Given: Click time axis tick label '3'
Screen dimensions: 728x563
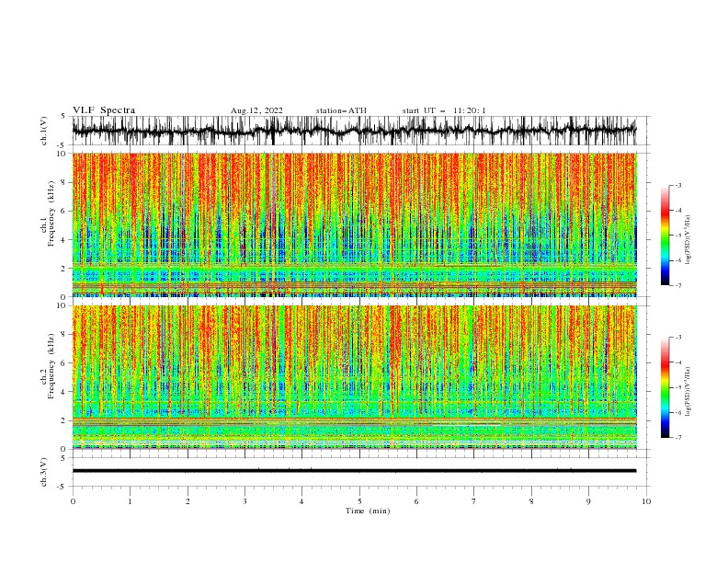Looking at the screenshot, I should click(x=245, y=501).
